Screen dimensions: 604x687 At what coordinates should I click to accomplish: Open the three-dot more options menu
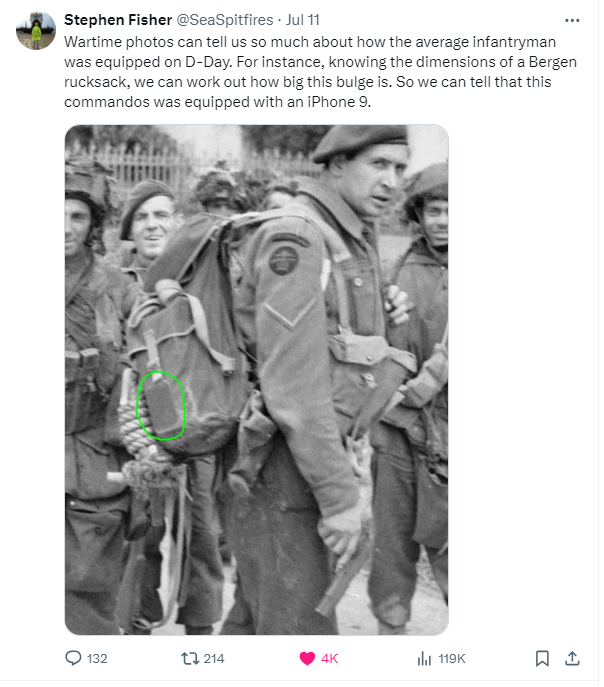[572, 20]
